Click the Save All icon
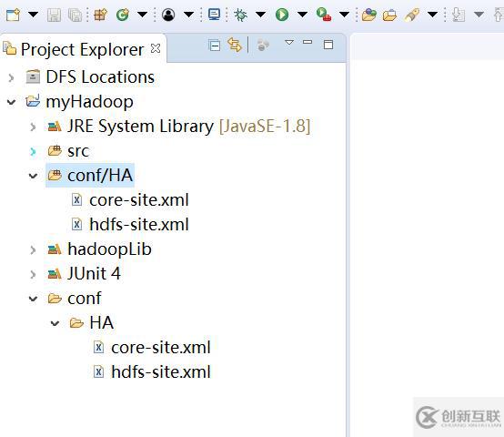The image size is (504, 437). [x=76, y=15]
